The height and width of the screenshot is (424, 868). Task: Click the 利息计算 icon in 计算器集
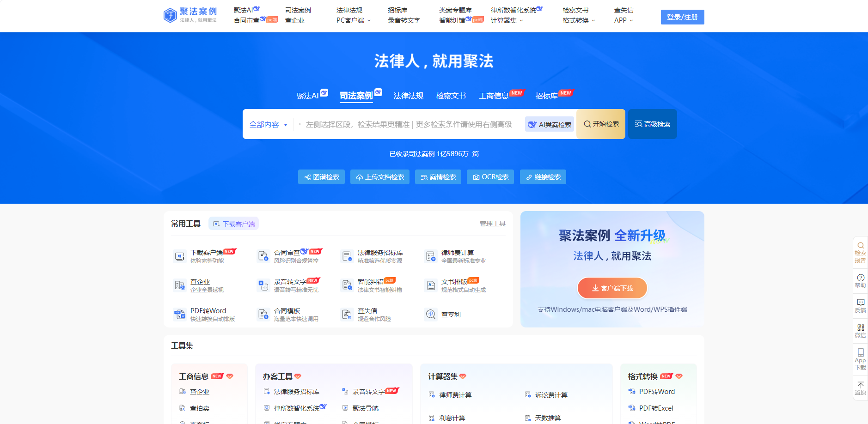point(432,418)
